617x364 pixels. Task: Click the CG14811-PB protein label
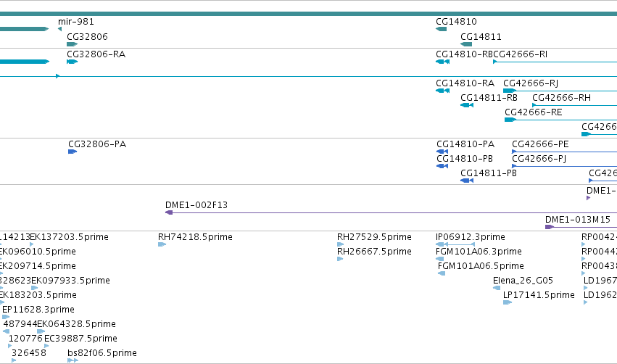pos(489,173)
